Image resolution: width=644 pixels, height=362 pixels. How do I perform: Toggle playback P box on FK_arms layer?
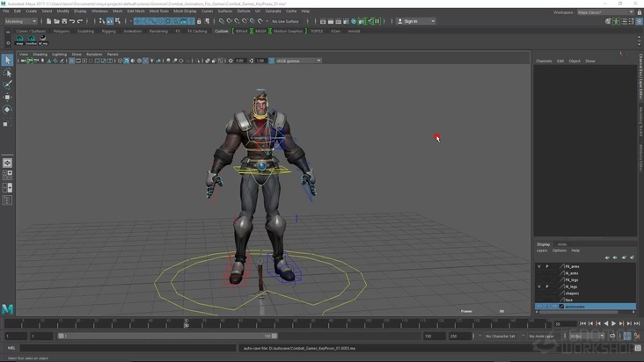point(546,266)
